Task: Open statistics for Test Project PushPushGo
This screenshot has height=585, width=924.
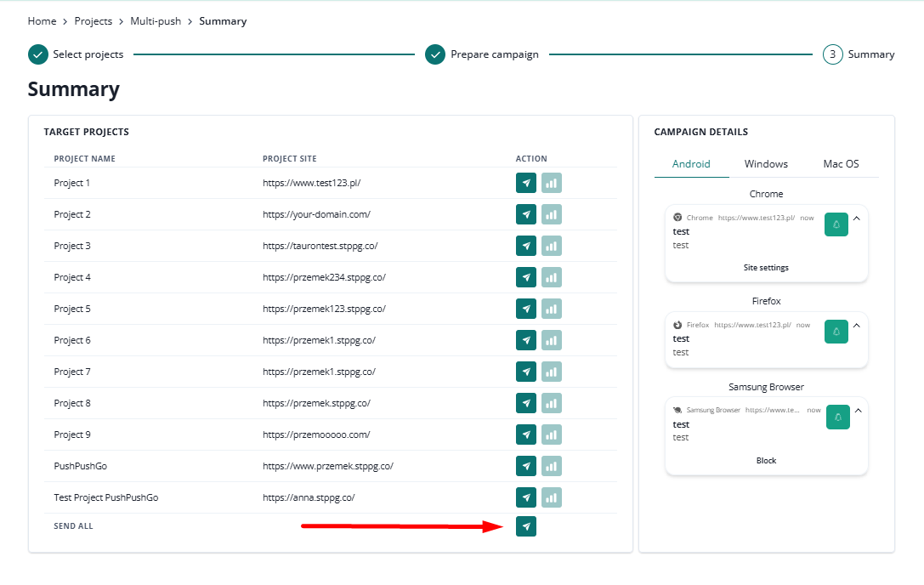Action: (552, 497)
